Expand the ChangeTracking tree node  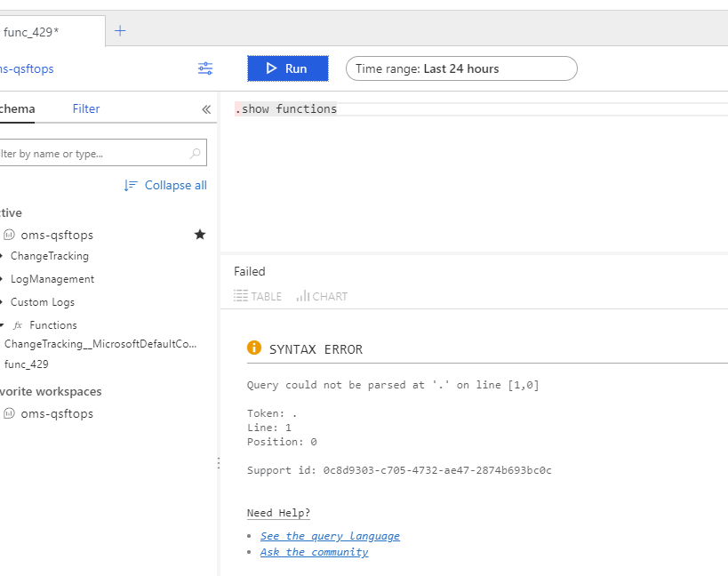click(x=2, y=256)
